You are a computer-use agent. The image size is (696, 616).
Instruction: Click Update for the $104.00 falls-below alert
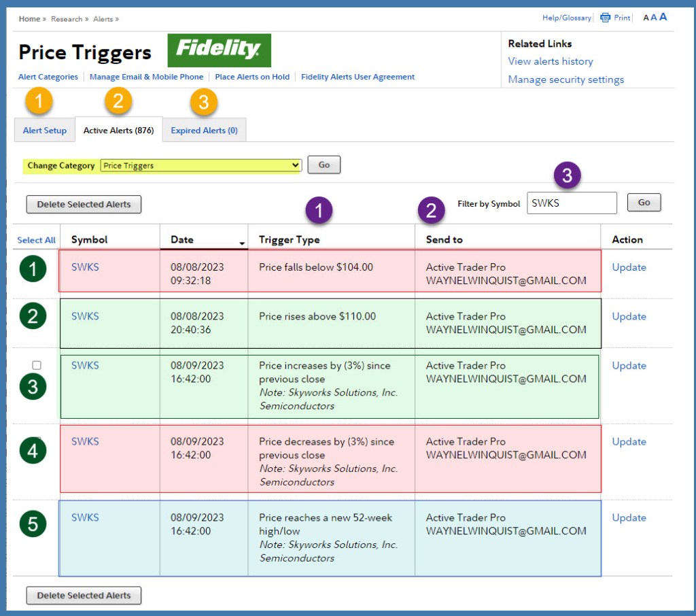(x=629, y=267)
